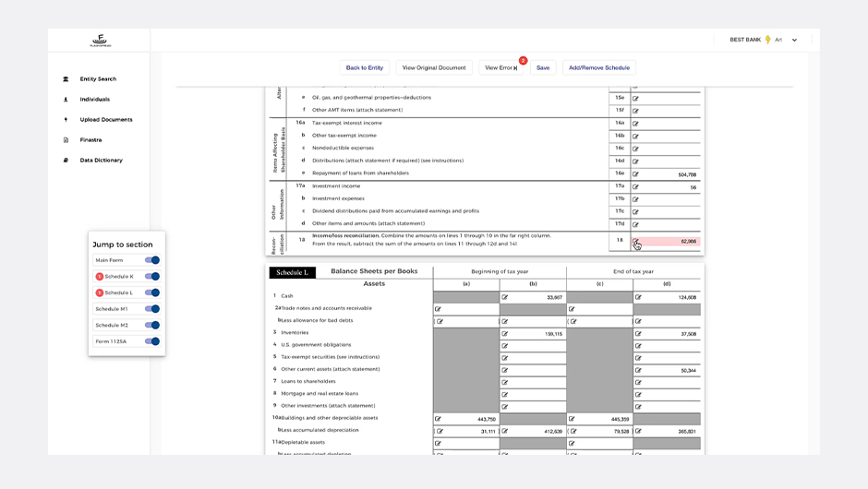Edit line 17b Investment expenses icon
Image resolution: width=868 pixels, height=489 pixels.
(635, 199)
